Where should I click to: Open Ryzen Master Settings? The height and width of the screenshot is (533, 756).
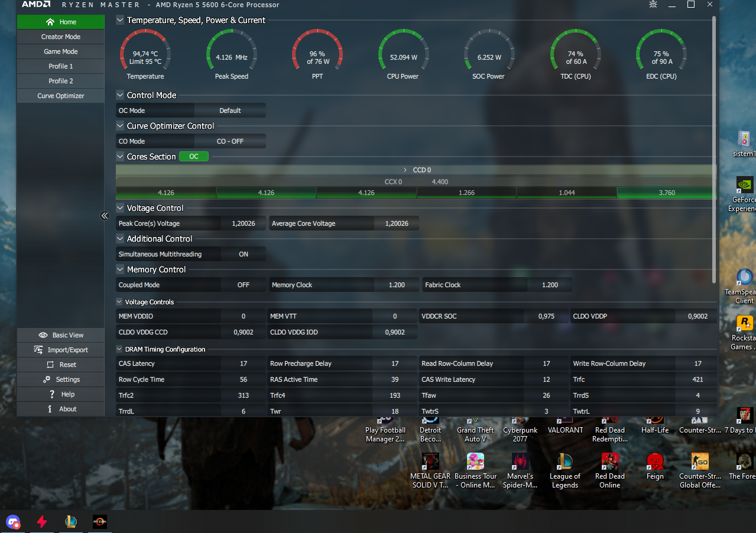click(61, 379)
